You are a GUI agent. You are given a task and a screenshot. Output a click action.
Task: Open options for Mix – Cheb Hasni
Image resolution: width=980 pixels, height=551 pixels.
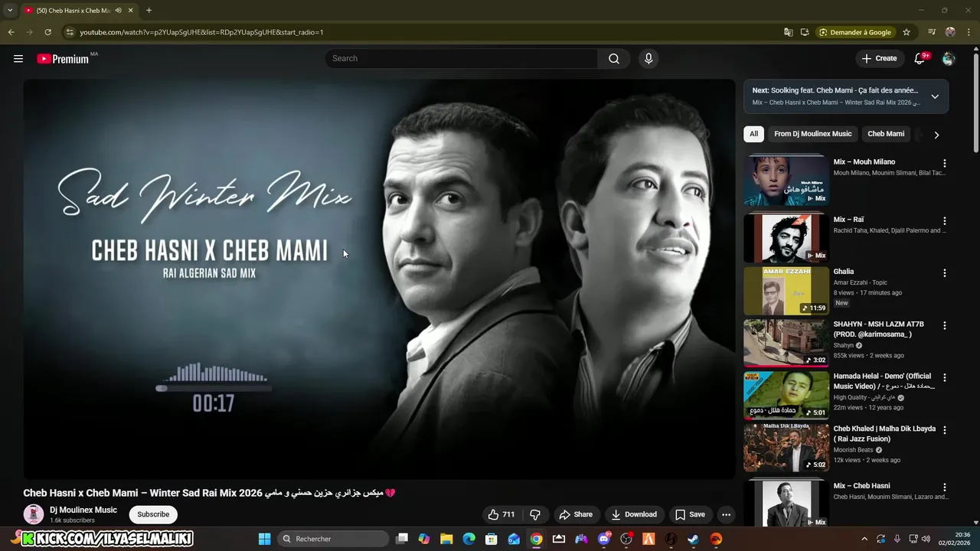click(944, 487)
